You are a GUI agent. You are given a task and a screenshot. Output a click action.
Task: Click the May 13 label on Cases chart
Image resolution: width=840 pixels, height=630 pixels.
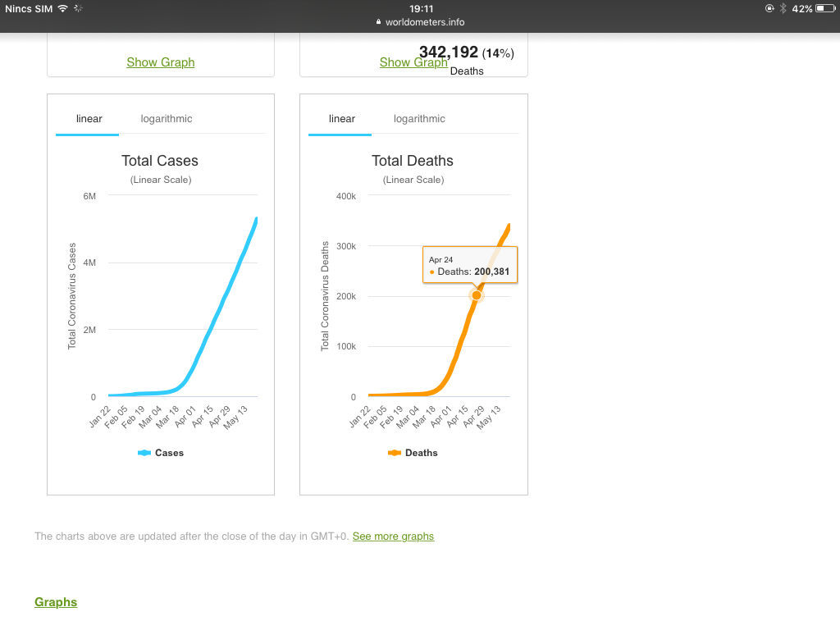(235, 418)
